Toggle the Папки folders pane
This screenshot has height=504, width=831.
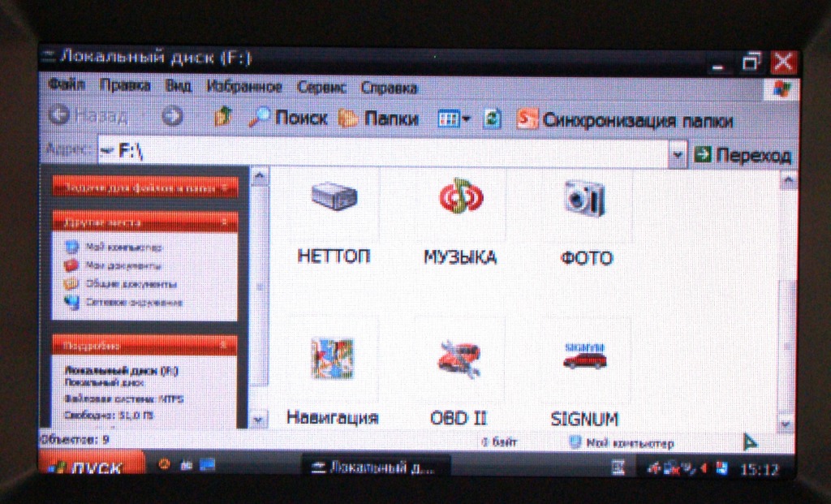tap(378, 119)
